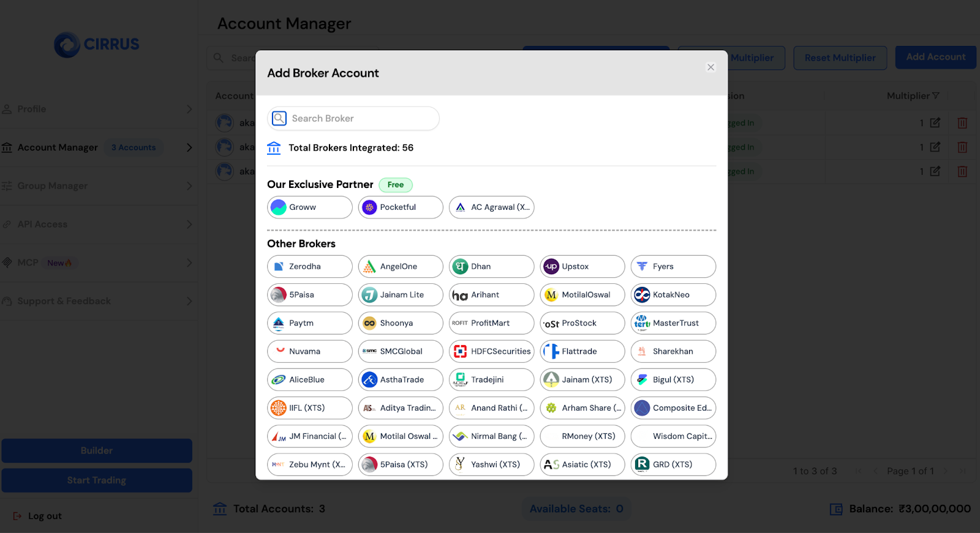The height and width of the screenshot is (533, 980).
Task: Log out from the sidebar
Action: [x=37, y=516]
